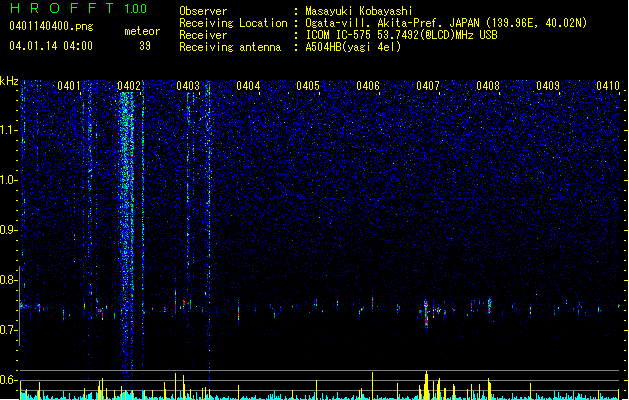This screenshot has height=400, width=629.
Task: Click the 0.7 frequency axis label
Action: [x=9, y=330]
